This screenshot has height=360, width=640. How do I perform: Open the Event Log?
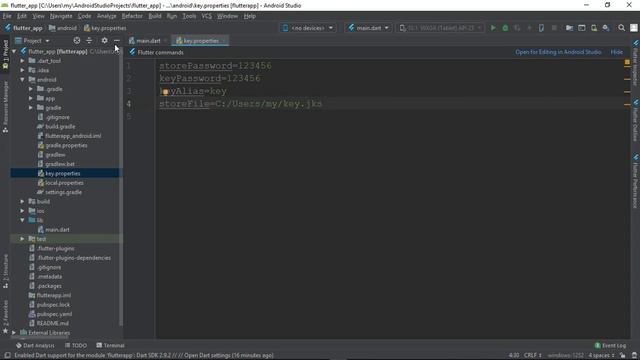click(x=610, y=345)
